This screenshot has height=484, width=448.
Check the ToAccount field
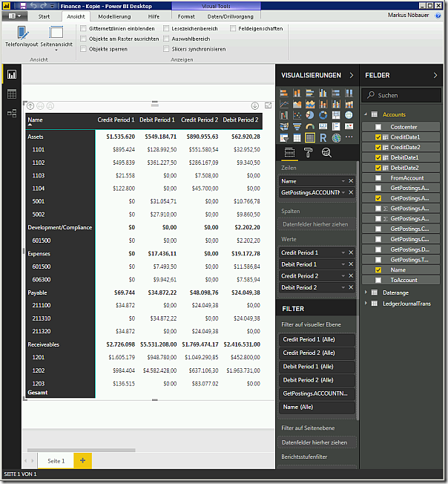[378, 280]
